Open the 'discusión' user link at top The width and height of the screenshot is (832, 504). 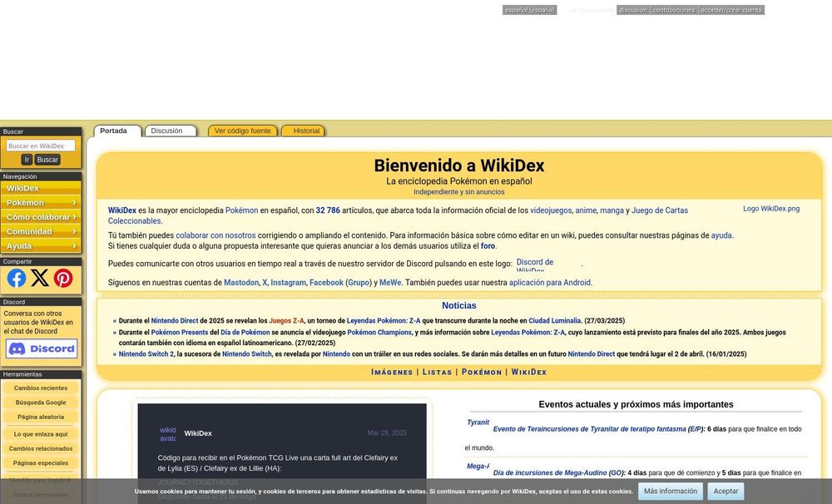pyautogui.click(x=633, y=10)
